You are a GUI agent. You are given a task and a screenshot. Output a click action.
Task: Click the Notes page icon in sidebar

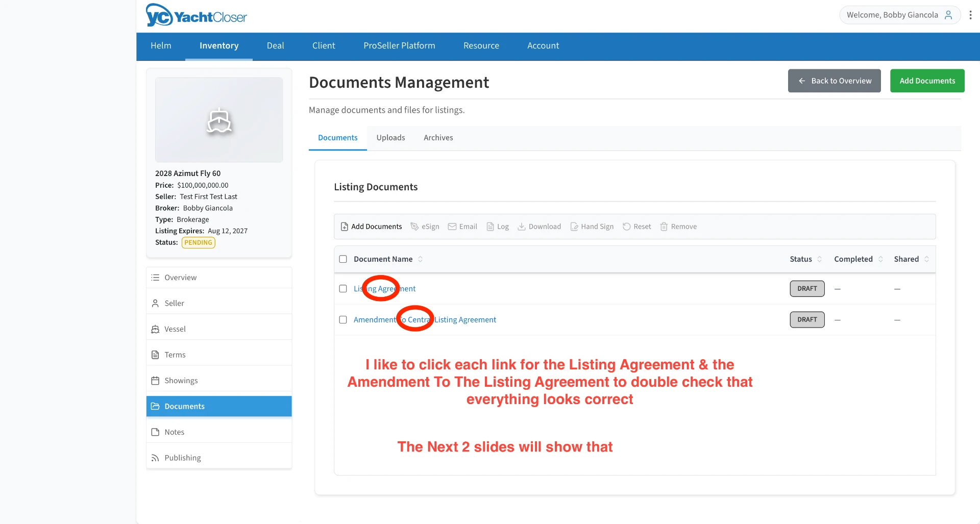pos(155,432)
